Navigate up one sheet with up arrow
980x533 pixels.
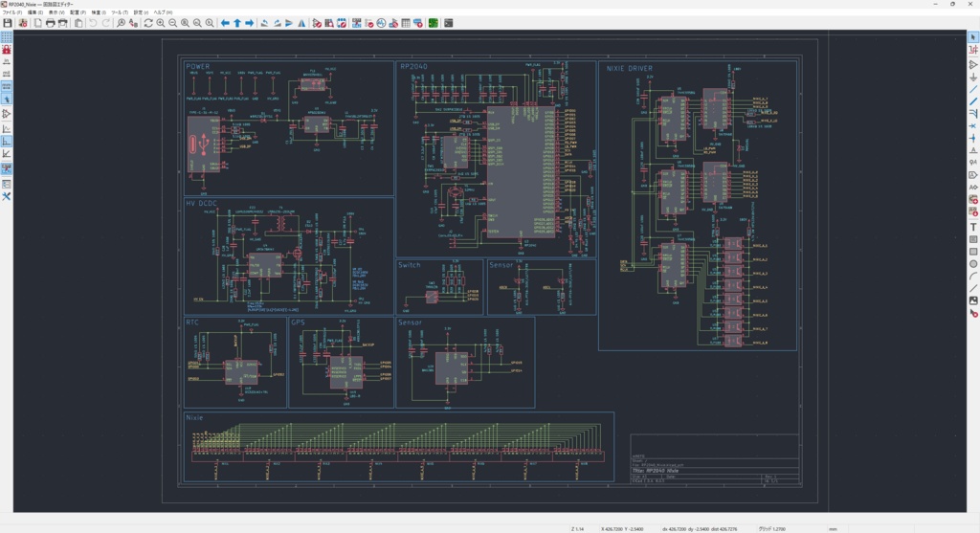[x=237, y=22]
